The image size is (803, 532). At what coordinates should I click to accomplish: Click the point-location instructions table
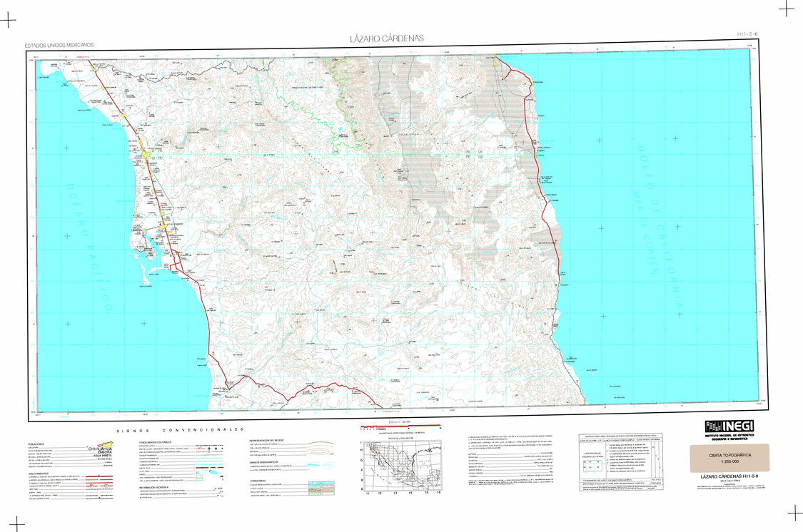621,462
